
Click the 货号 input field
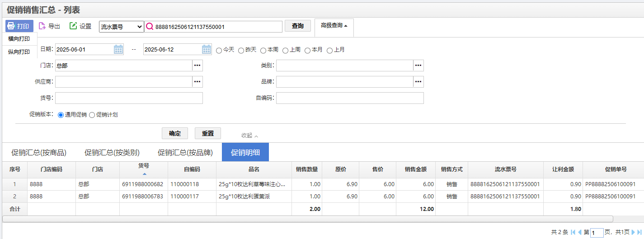tap(129, 98)
